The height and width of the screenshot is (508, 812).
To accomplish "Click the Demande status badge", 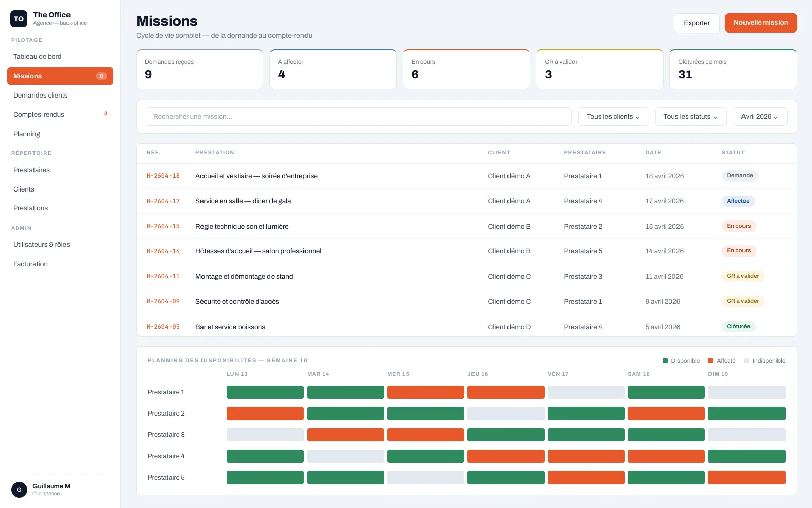I will tap(740, 176).
